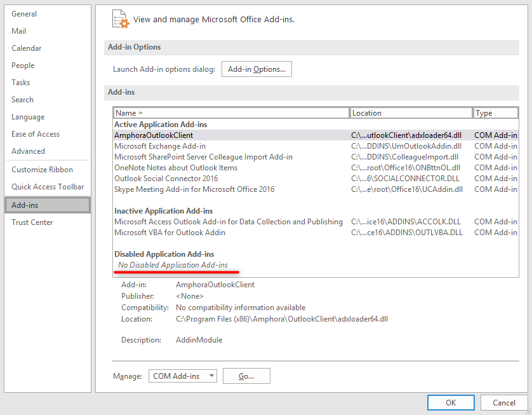
Task: Click the No compatibility information available text
Action: pyautogui.click(x=241, y=308)
